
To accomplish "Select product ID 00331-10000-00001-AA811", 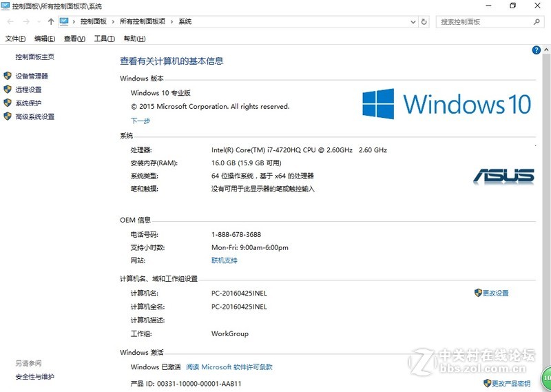I will point(199,384).
